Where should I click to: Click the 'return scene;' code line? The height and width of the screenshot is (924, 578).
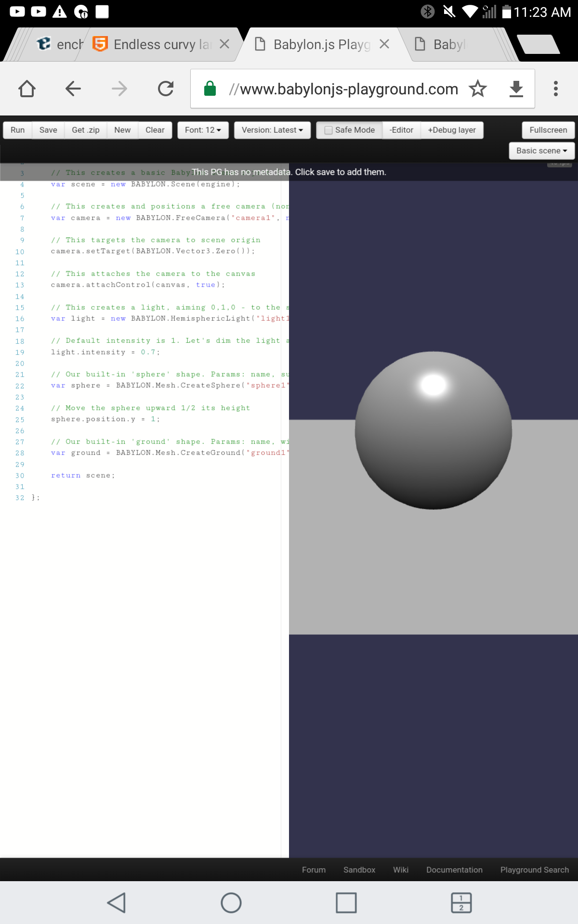(x=83, y=475)
